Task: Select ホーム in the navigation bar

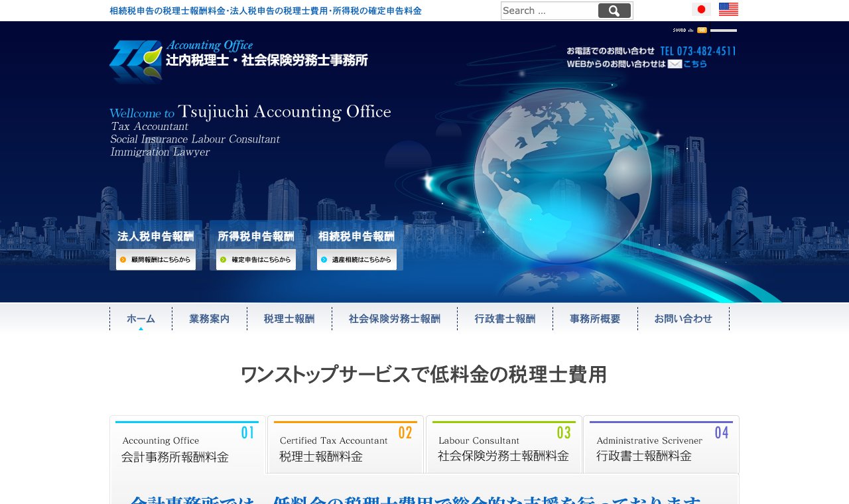Action: (141, 318)
